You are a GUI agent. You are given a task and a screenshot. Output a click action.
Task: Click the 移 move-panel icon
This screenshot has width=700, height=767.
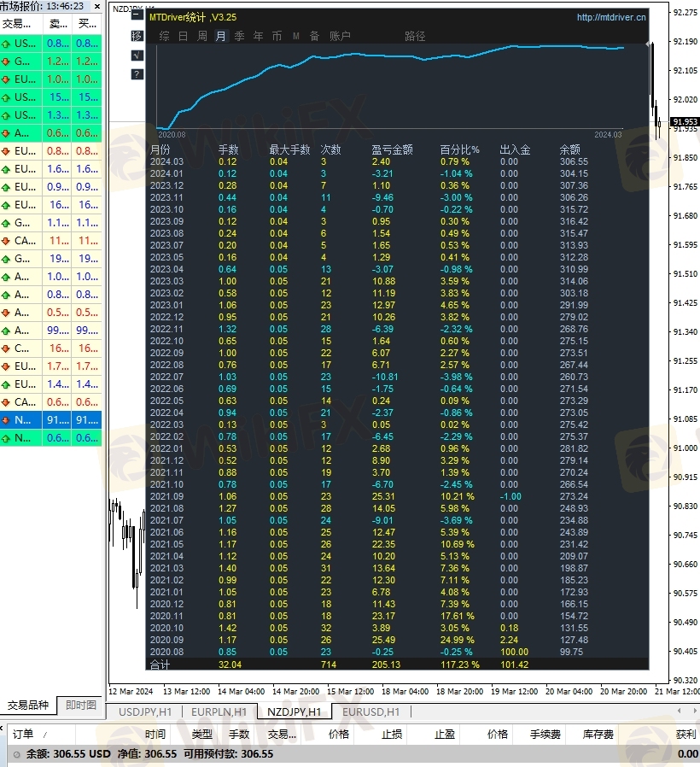tap(137, 36)
